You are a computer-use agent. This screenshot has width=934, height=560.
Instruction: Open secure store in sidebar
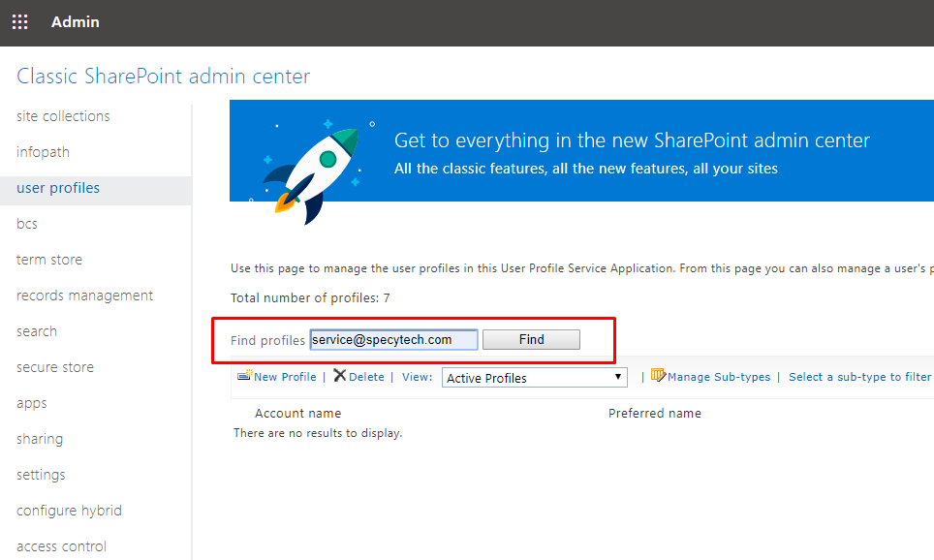(55, 367)
